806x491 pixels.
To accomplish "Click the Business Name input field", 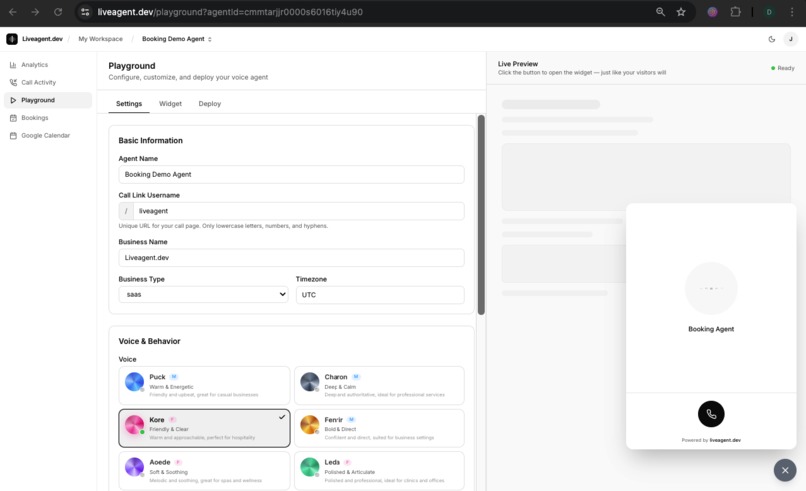I will 291,258.
